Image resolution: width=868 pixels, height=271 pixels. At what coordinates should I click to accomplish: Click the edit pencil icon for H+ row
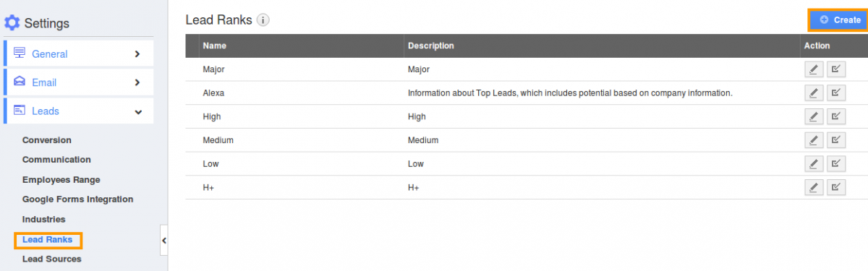pos(814,187)
